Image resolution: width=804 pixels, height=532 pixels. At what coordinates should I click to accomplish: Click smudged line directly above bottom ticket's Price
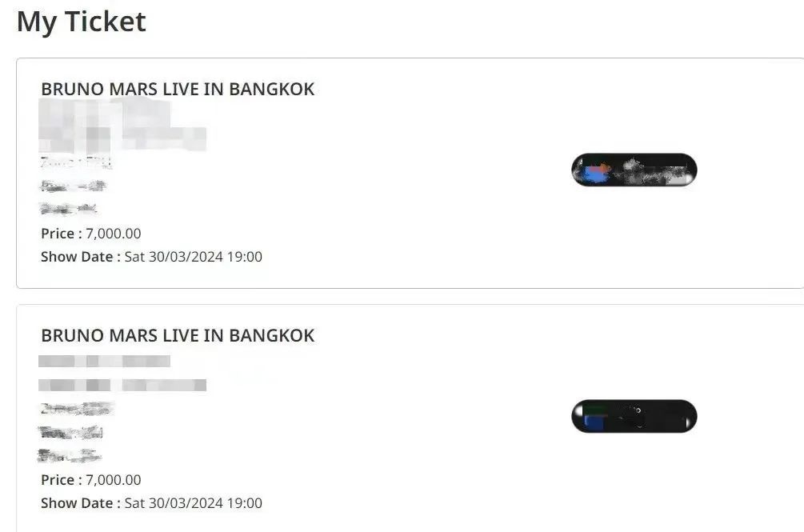(x=69, y=456)
